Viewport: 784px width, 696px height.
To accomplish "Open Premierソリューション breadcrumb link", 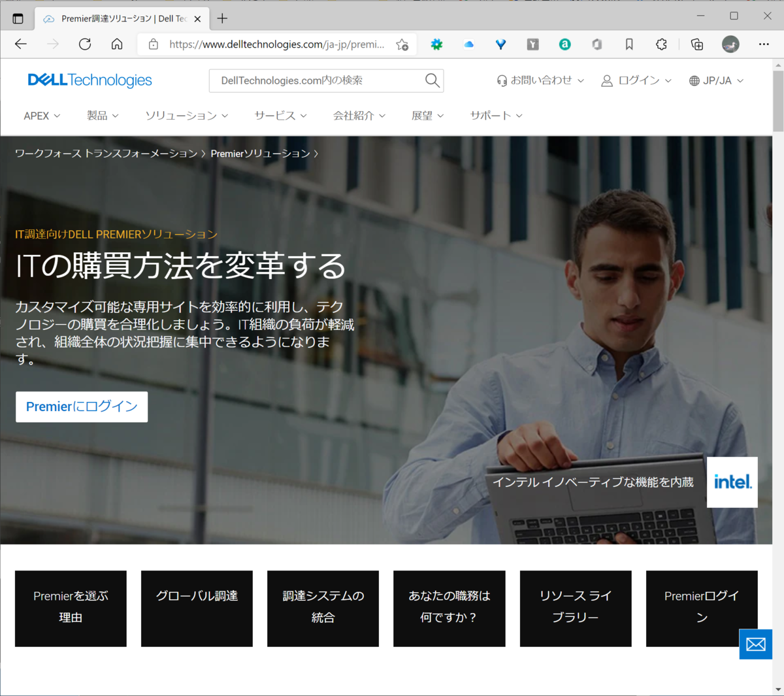I will (260, 154).
